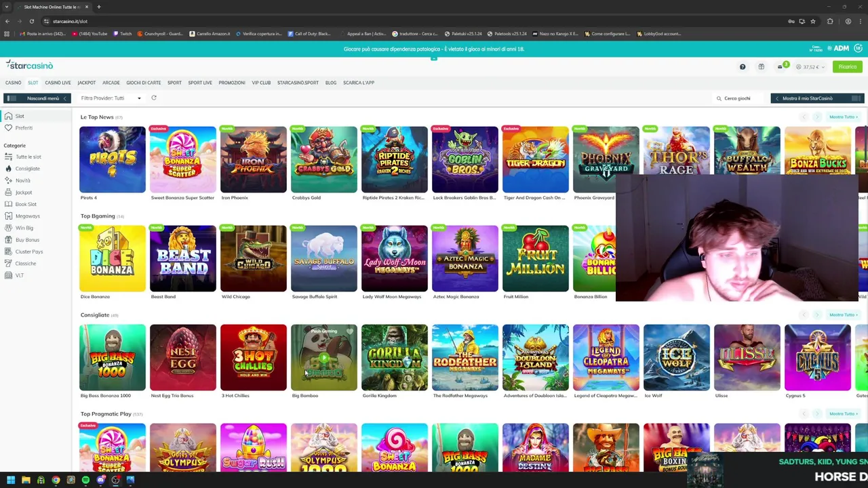Bookmark this page with star icon

812,21
